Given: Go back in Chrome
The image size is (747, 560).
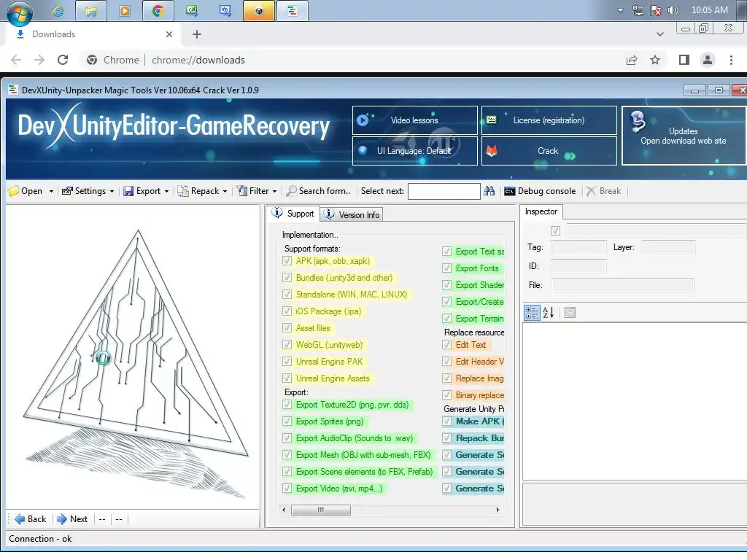Looking at the screenshot, I should click(x=16, y=60).
